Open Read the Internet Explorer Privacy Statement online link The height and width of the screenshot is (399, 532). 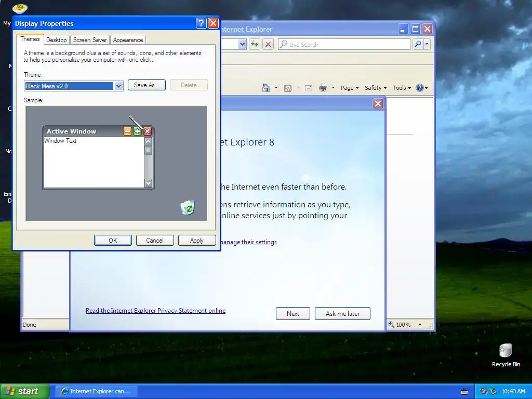[155, 311]
